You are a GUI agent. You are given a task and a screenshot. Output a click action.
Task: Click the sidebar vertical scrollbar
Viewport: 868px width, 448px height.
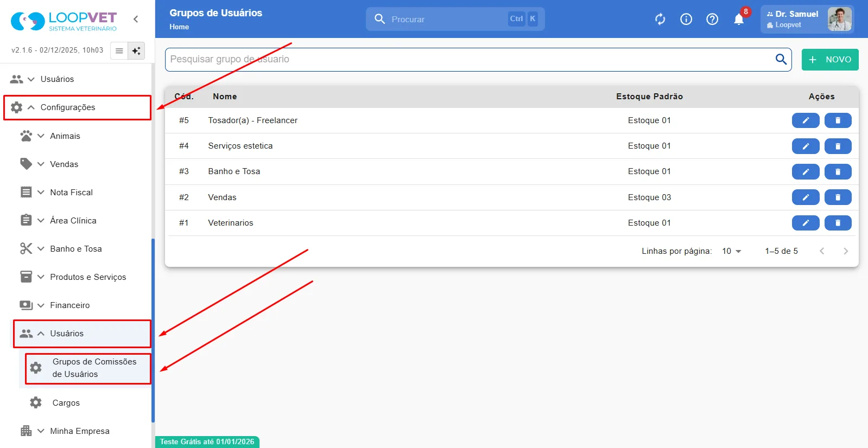[x=153, y=330]
